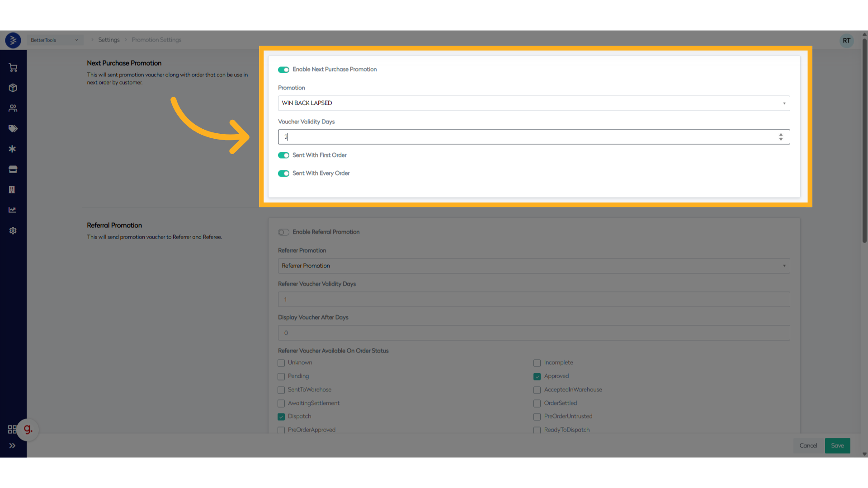Toggle Sent With First Order switch
The height and width of the screenshot is (488, 868).
283,155
